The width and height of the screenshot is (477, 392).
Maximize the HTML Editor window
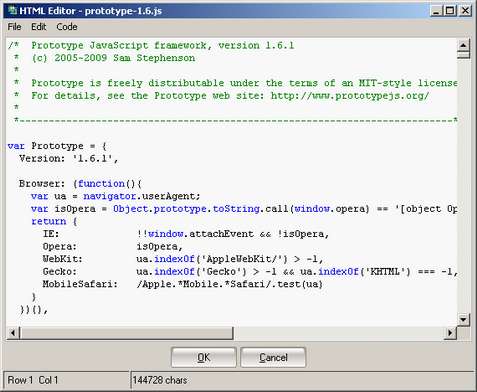(450, 11)
